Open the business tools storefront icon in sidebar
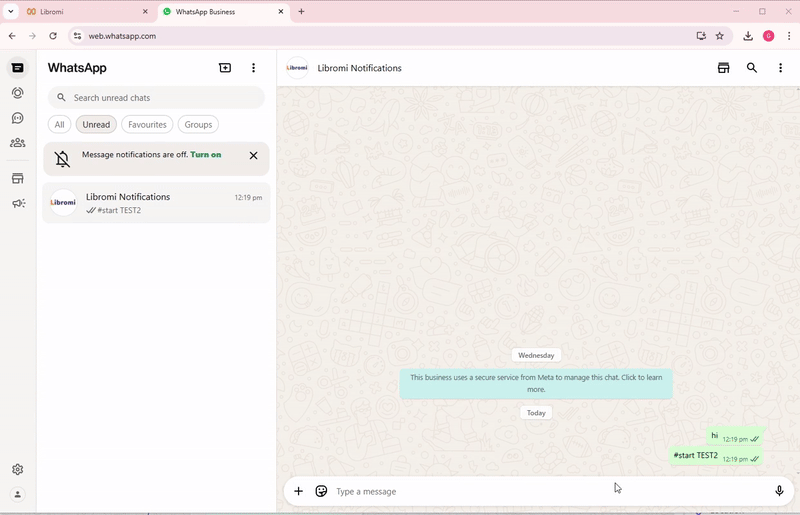800x515 pixels. tap(17, 179)
